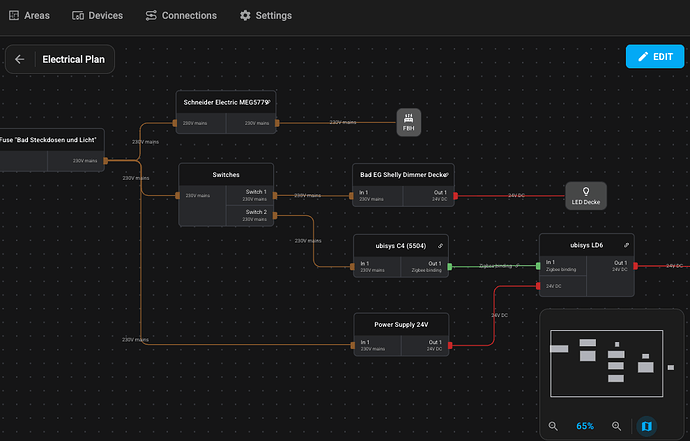690x441 pixels.
Task: Click 230V mains label on Switch 2 wire
Action: (308, 241)
